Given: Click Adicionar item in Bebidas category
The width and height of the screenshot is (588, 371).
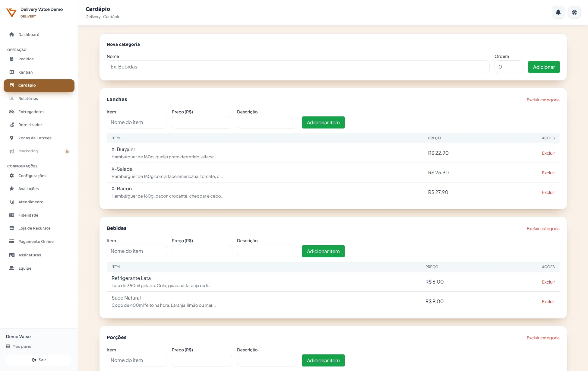Looking at the screenshot, I should 323,251.
